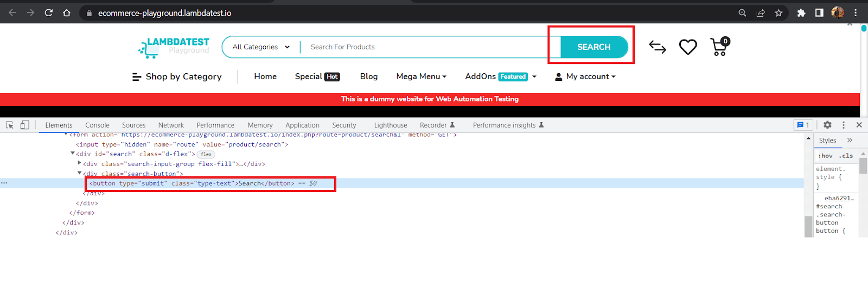This screenshot has width=868, height=293.
Task: Switch to the Network tab
Action: tap(171, 125)
